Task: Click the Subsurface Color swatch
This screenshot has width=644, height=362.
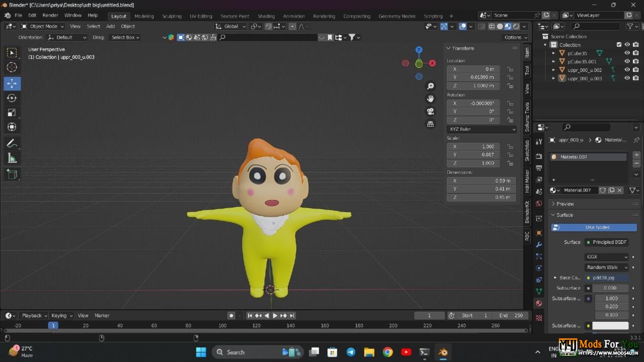Action: 611,325
